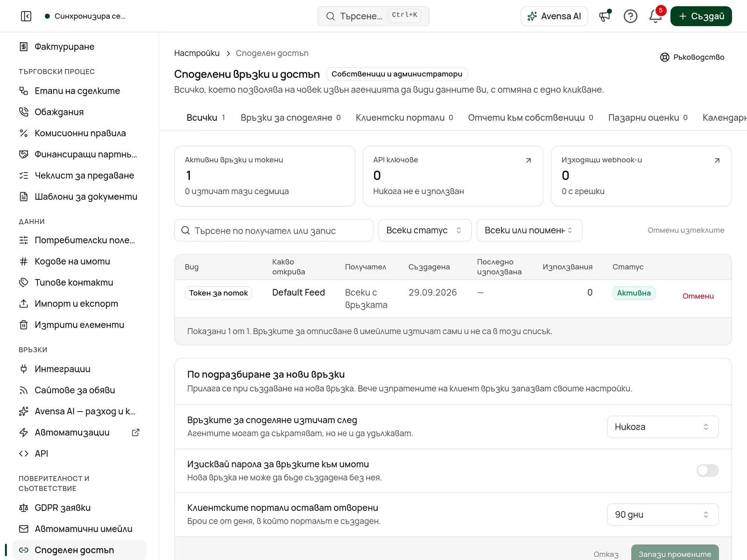
Task: Open Интеграции sidebar item
Action: click(79, 369)
